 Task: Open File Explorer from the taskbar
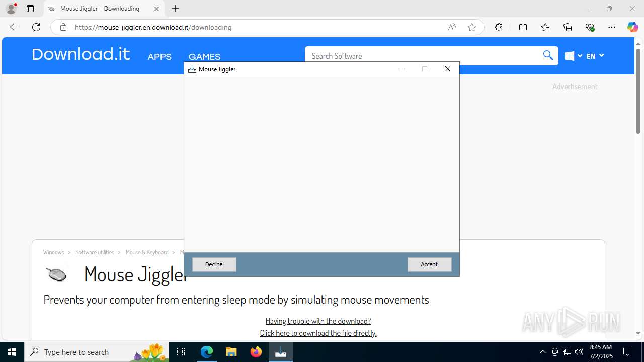point(231,352)
